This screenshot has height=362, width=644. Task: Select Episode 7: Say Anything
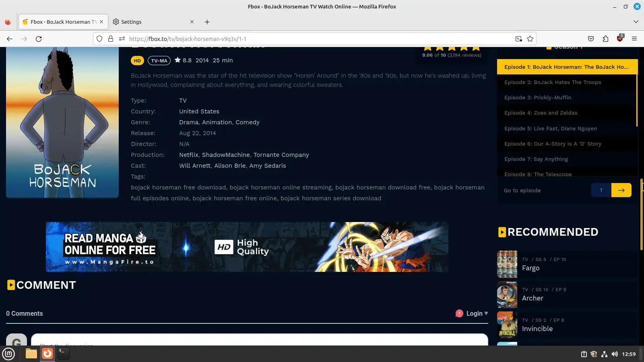(567, 159)
